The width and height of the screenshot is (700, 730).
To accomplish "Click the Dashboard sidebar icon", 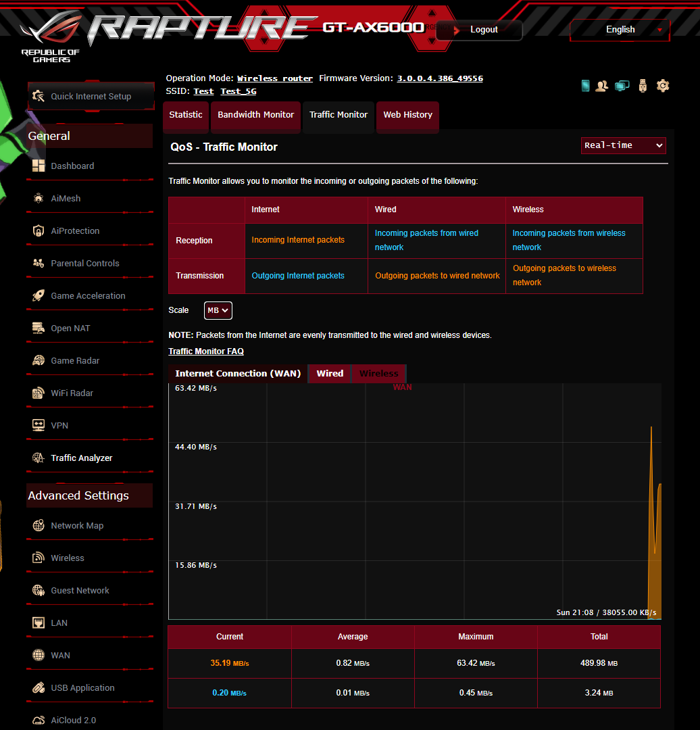I will pyautogui.click(x=39, y=166).
